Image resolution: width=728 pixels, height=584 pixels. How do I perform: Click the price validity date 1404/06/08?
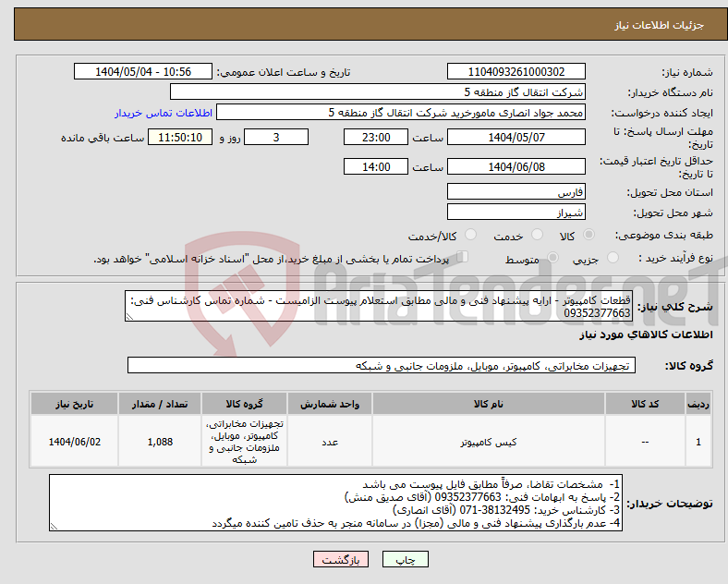(x=516, y=166)
